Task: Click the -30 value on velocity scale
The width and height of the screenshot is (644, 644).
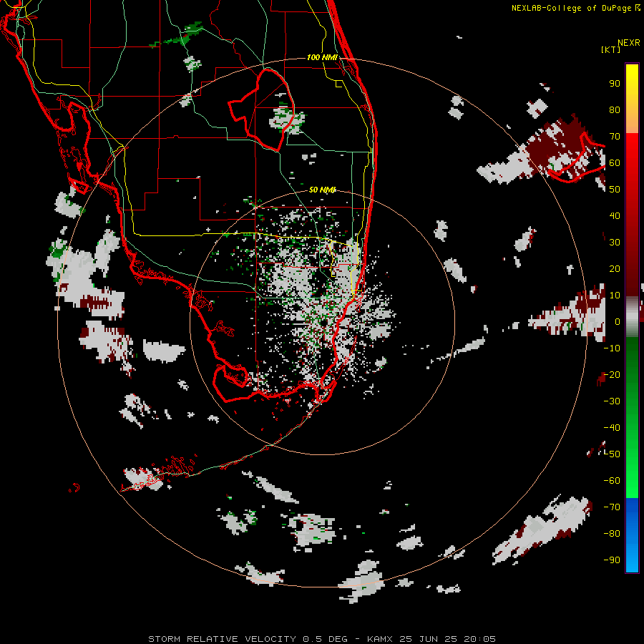Action: click(612, 401)
